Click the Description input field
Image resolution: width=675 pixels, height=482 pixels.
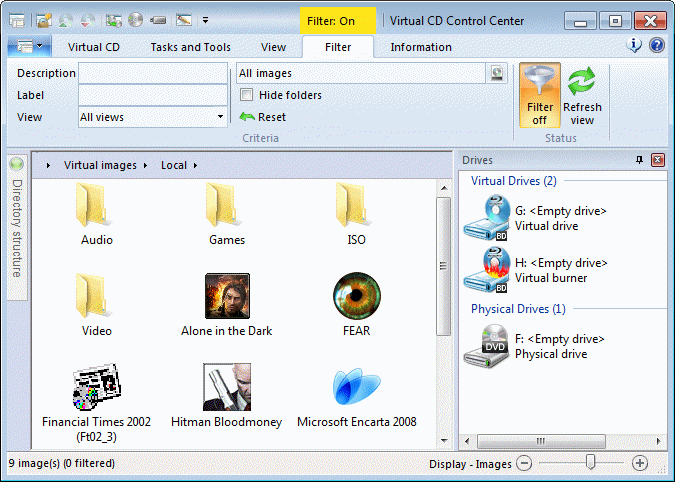tap(152, 73)
